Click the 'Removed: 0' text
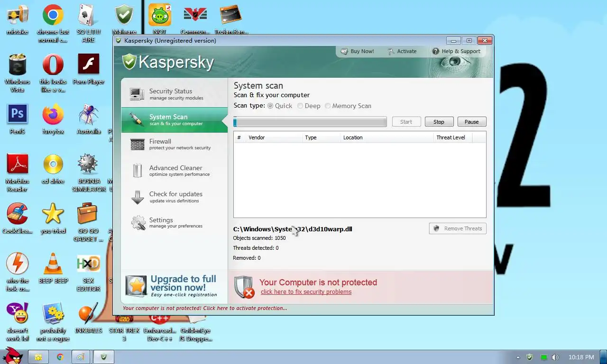 point(247,258)
